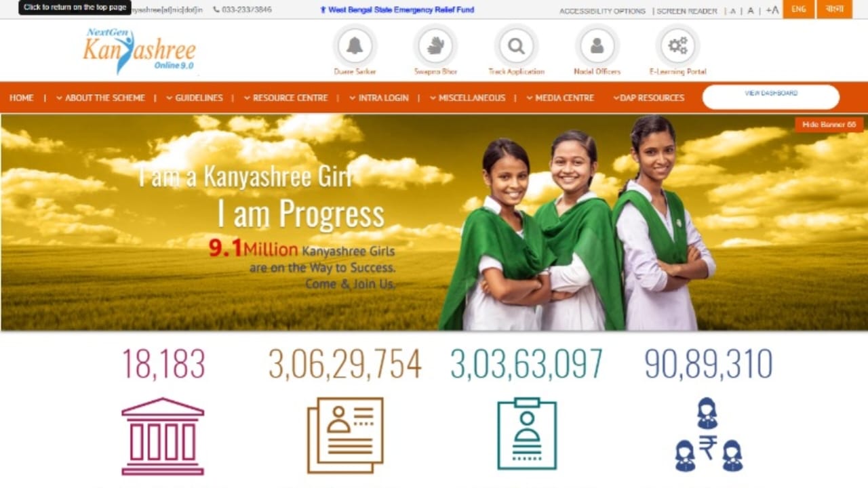Viewport: 868px width, 488px height.
Task: Click the 033-2337 3846 phone number
Action: point(242,10)
